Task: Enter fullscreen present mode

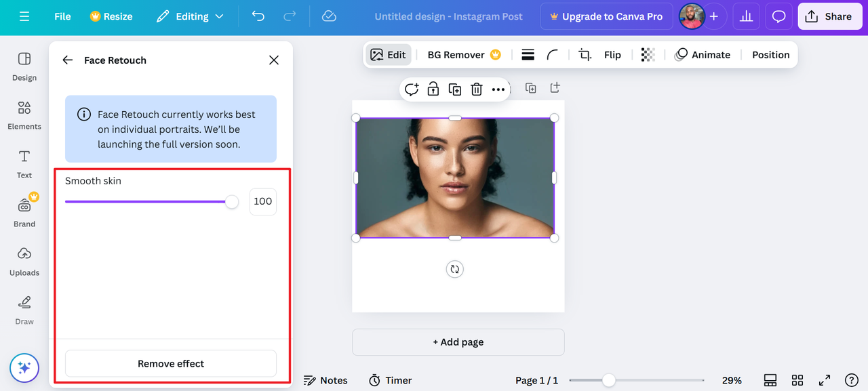Action: tap(825, 380)
